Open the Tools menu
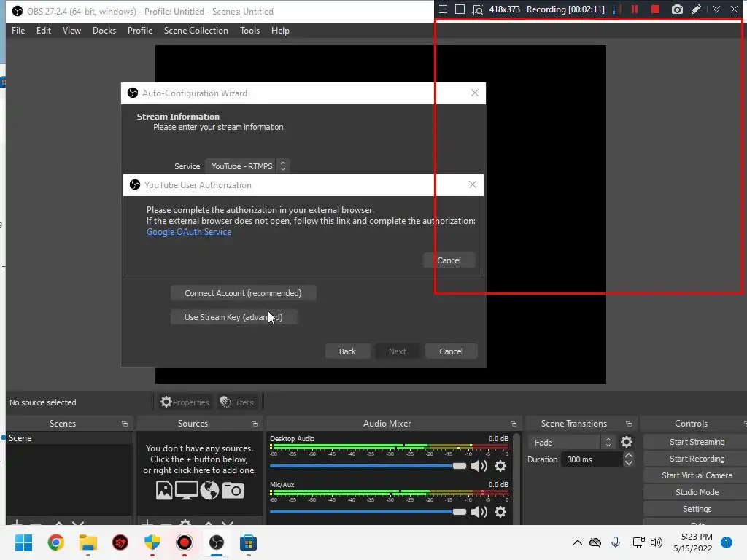The width and height of the screenshot is (747, 560). (249, 31)
